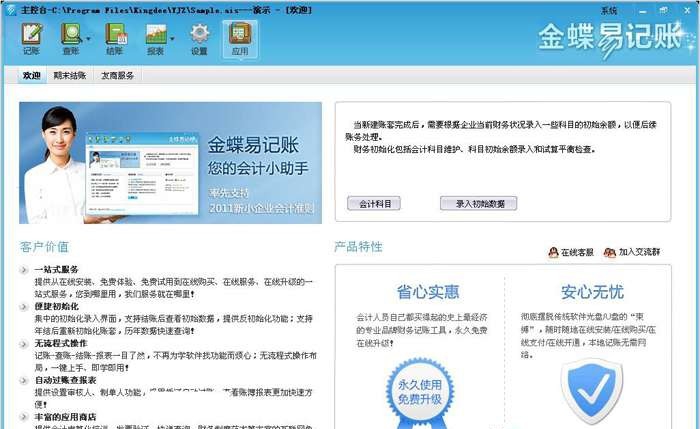Screen dimensions: 700x429
Task: Click the 在线客服 penguin icon
Action: [x=553, y=252]
